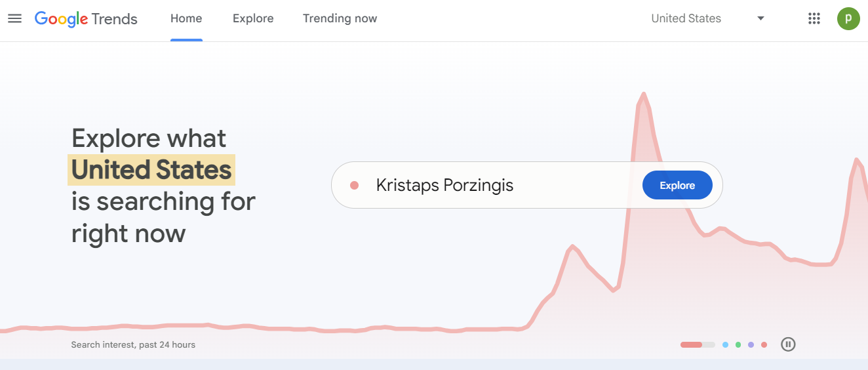
Task: Select the green carousel dot
Action: point(738,344)
